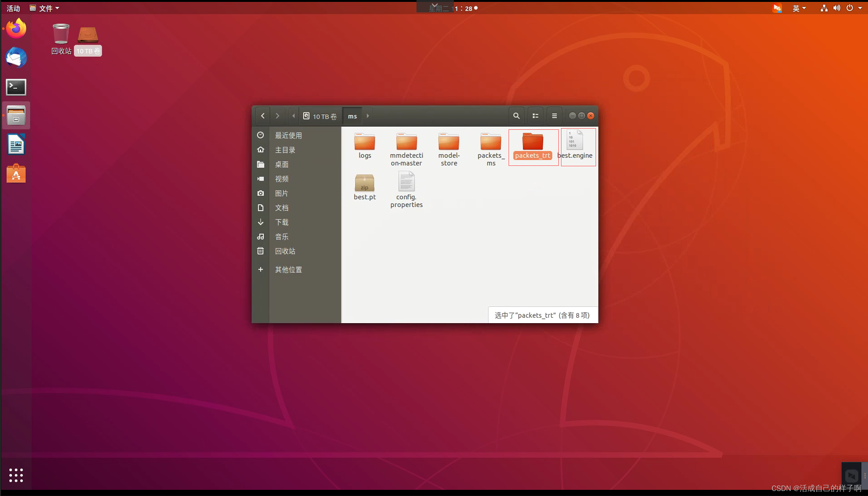Launch Firefox from the dock
The width and height of the screenshot is (868, 496).
point(16,29)
